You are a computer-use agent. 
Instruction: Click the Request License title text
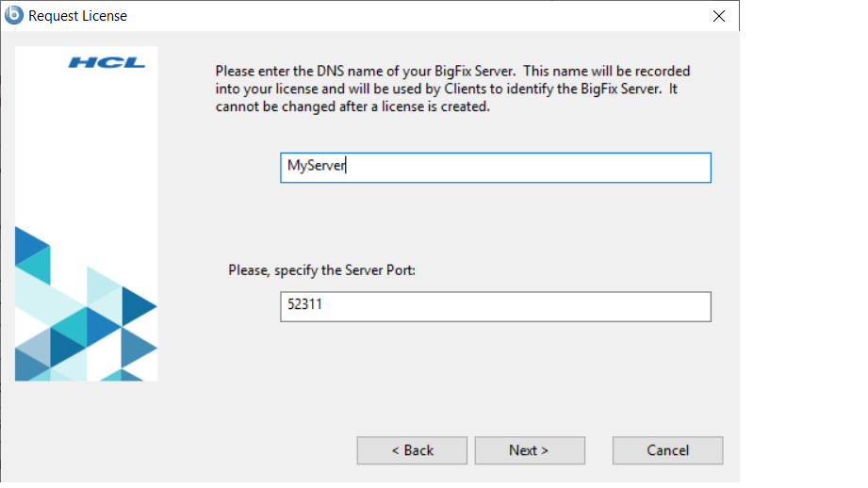[78, 16]
